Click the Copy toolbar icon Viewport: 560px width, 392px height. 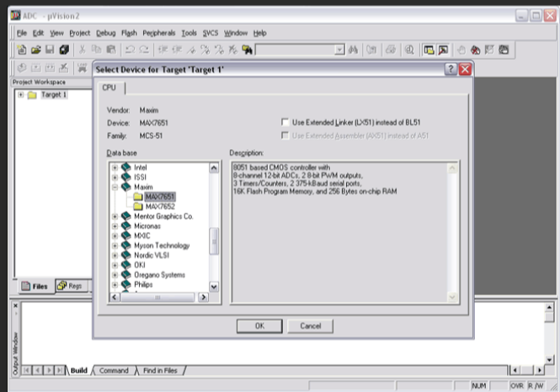[x=97, y=50]
